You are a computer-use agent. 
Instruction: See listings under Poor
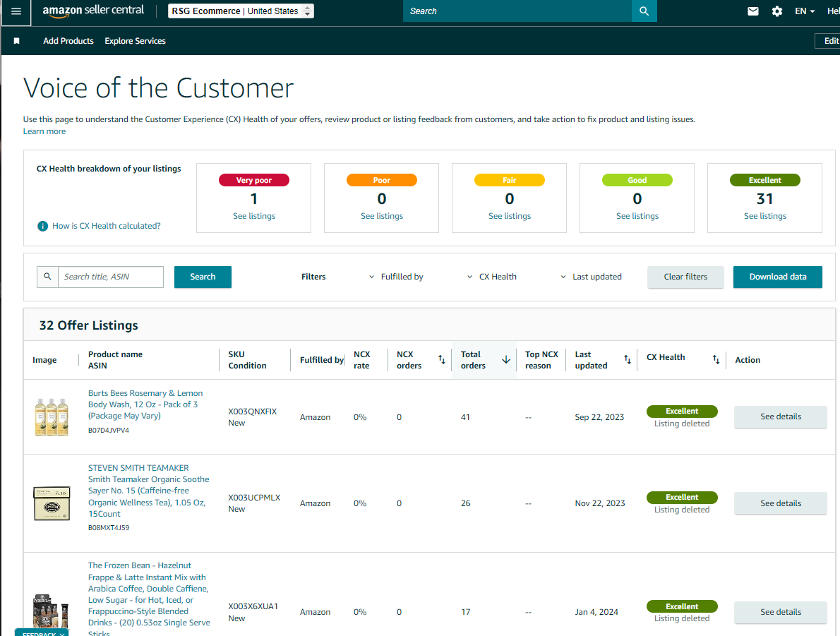click(382, 216)
